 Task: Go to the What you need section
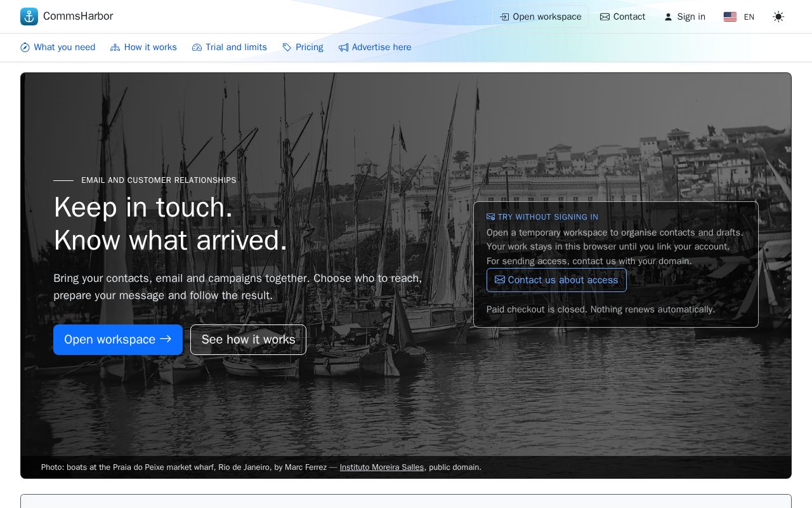click(58, 47)
